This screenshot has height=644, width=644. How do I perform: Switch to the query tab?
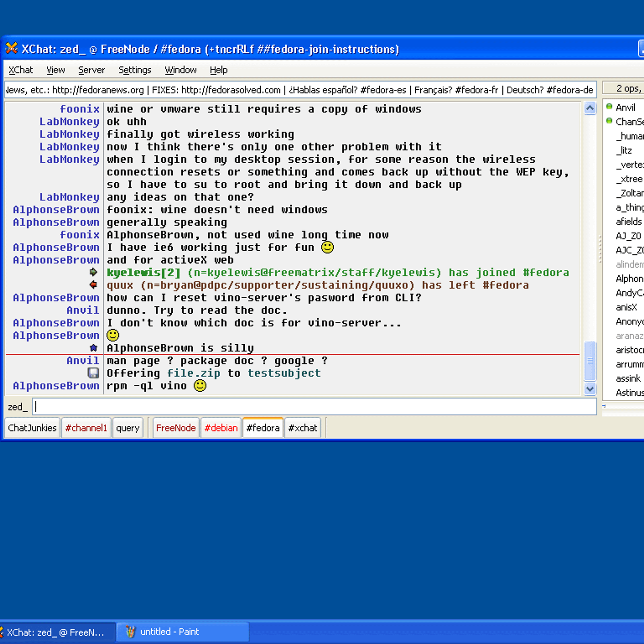click(128, 427)
